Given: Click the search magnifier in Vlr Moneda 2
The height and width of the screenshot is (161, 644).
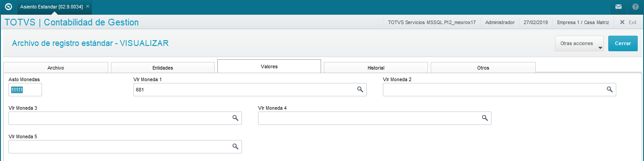Looking at the screenshot, I should click(610, 90).
